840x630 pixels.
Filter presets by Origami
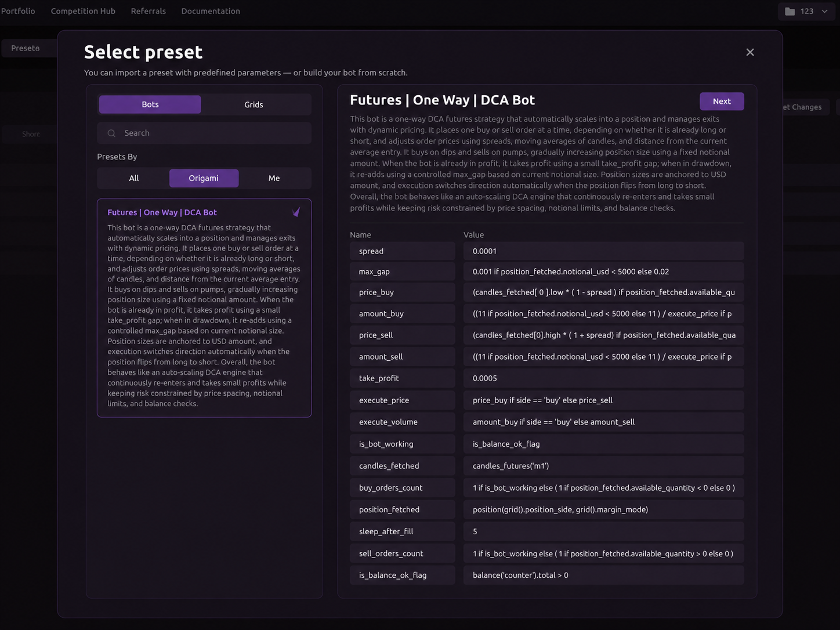pyautogui.click(x=204, y=178)
